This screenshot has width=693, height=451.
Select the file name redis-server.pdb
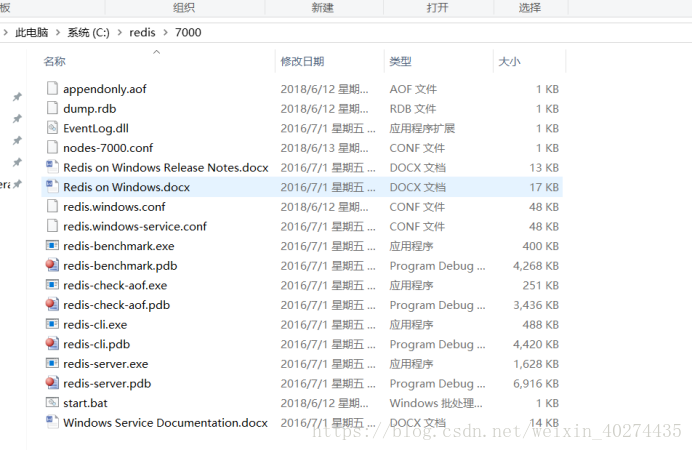[107, 383]
